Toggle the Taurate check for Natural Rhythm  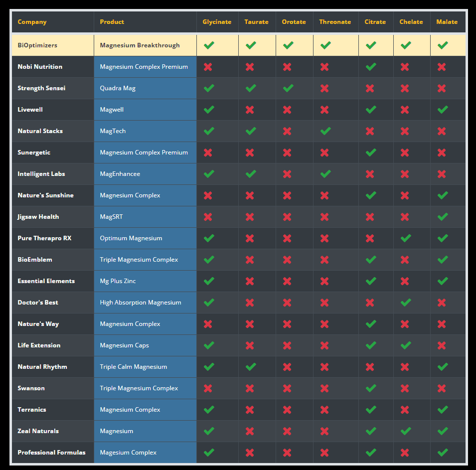pyautogui.click(x=250, y=366)
